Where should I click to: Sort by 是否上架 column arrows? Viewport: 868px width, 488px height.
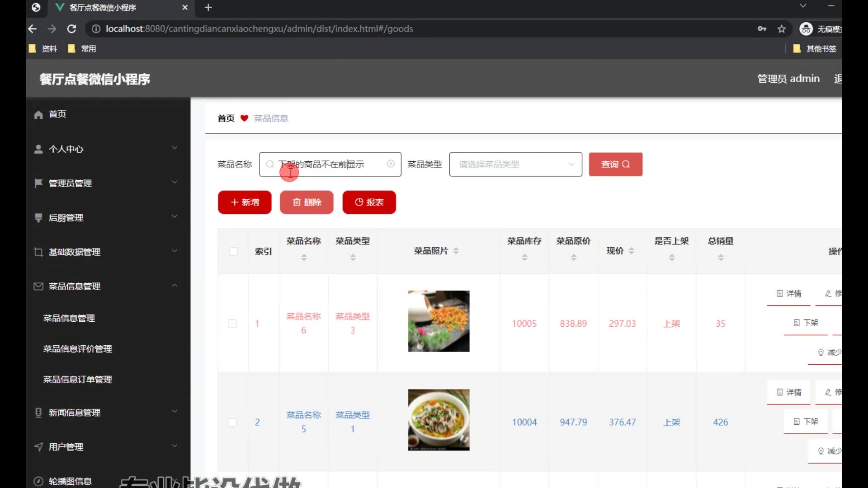672,257
